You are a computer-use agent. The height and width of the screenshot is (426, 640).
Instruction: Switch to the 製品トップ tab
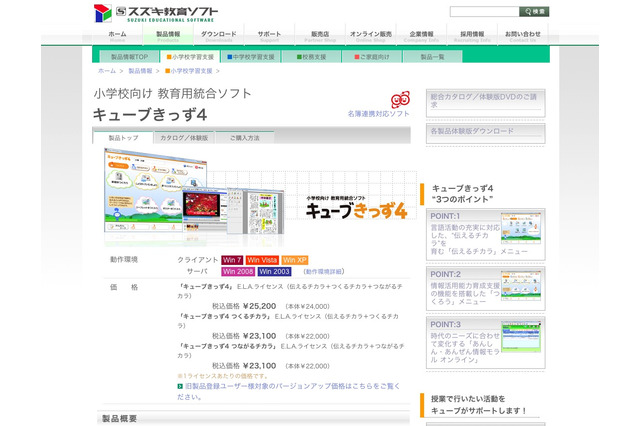click(x=123, y=138)
